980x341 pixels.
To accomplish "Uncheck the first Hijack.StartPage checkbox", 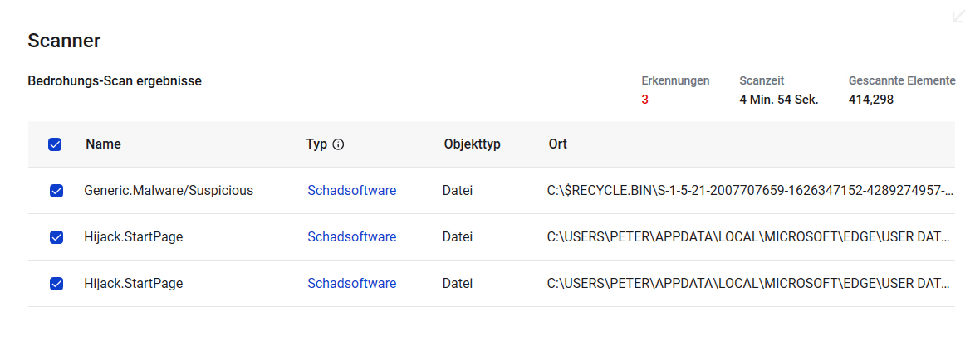I will click(56, 237).
